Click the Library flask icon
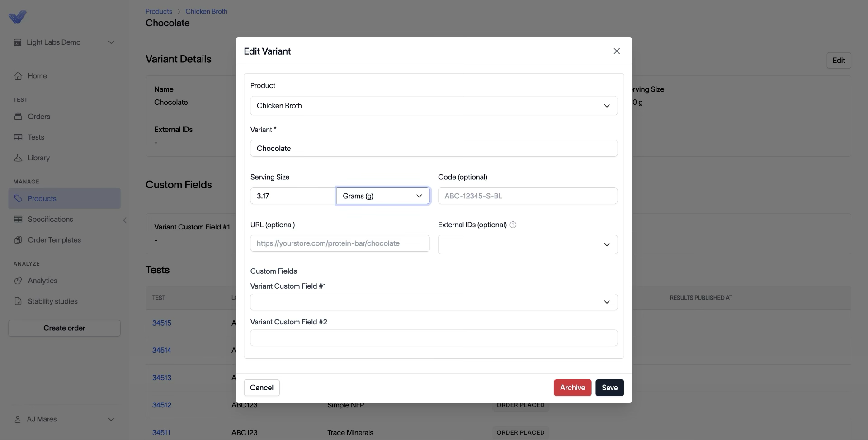The height and width of the screenshot is (440, 868). click(18, 158)
